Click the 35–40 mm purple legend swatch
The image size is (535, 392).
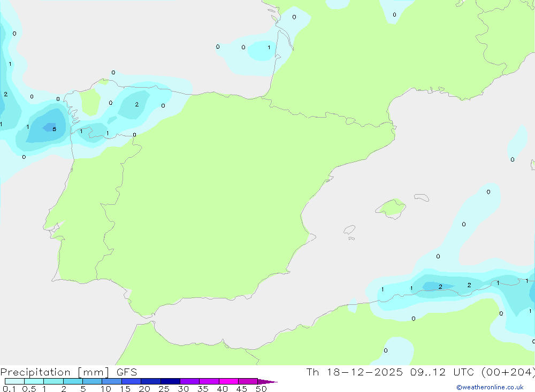pos(209,381)
